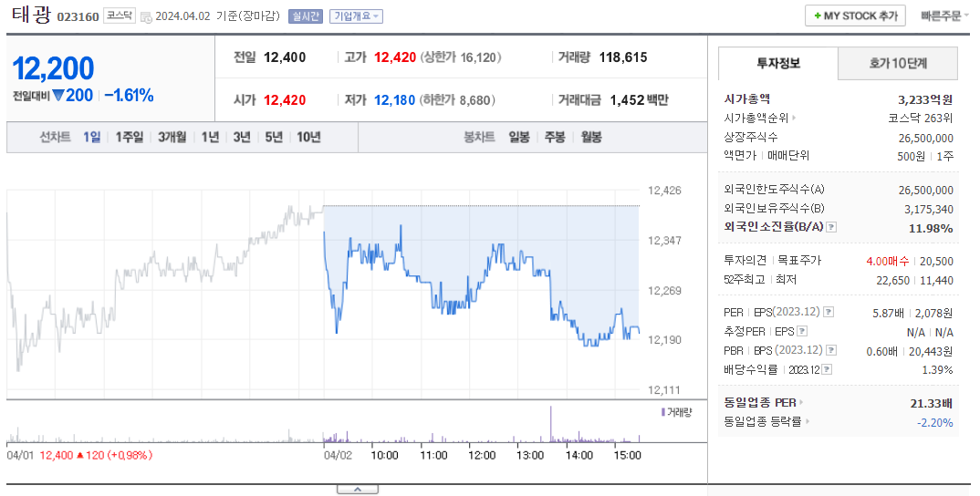Select the 1년 chart period
The image size is (980, 496).
210,137
